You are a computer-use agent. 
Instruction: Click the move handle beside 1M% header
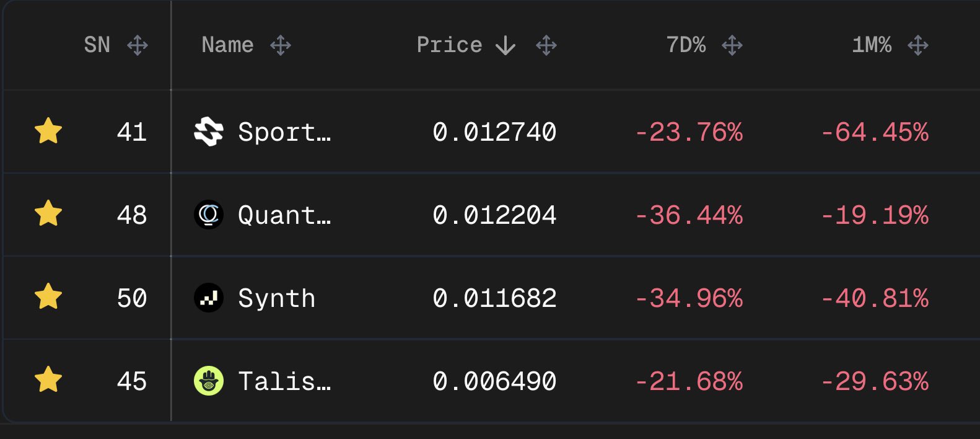coord(918,45)
